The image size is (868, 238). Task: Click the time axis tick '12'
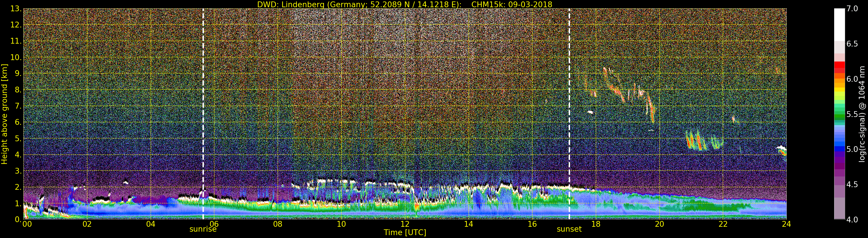[405, 224]
